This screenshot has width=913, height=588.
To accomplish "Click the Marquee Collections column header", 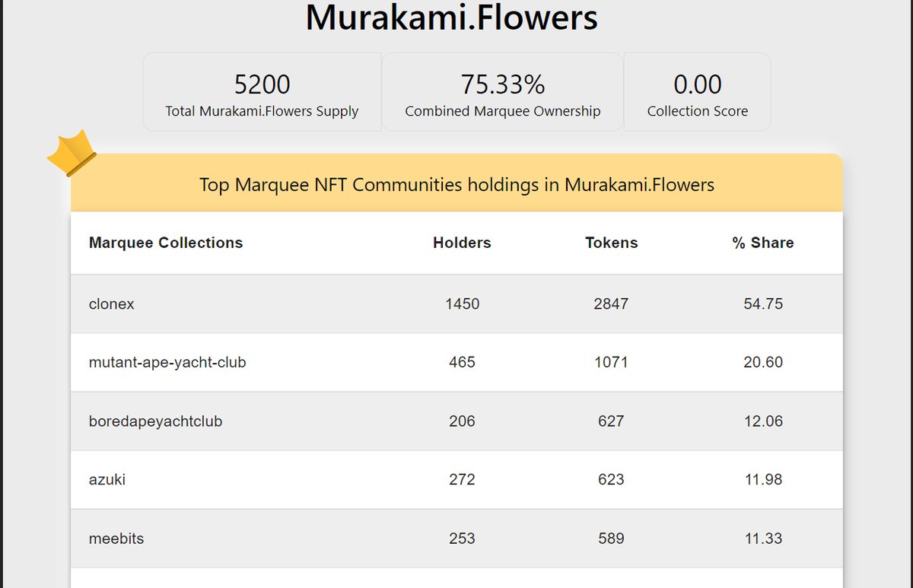I will click(x=166, y=243).
